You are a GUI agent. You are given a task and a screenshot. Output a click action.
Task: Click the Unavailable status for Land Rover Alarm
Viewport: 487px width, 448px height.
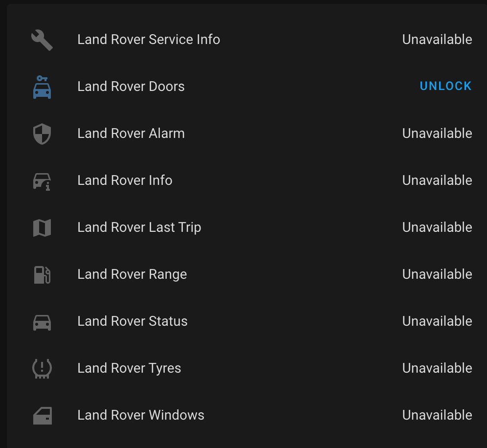point(437,133)
